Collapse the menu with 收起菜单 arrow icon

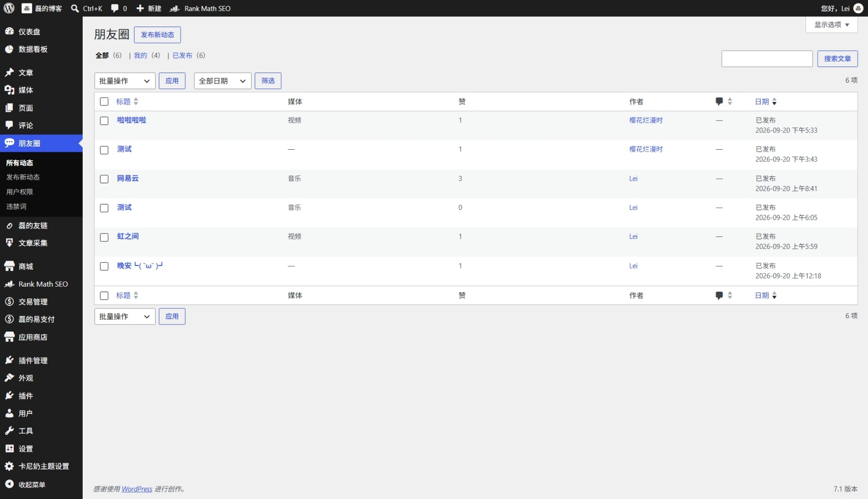tap(9, 484)
